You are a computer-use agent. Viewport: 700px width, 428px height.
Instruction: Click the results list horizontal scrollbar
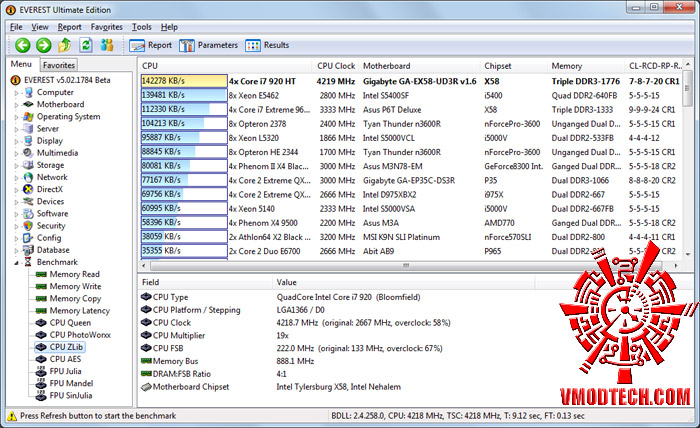pos(406,266)
